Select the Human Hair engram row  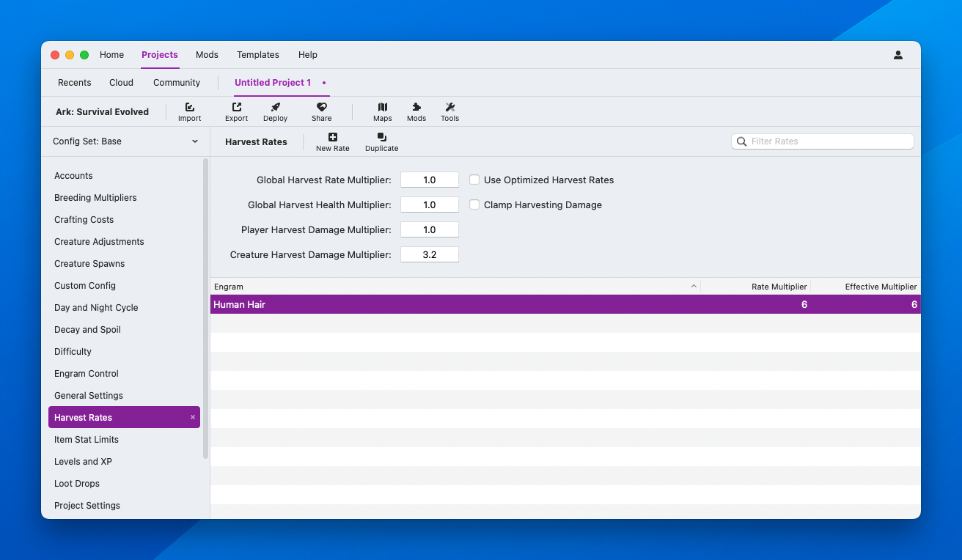[x=565, y=304]
